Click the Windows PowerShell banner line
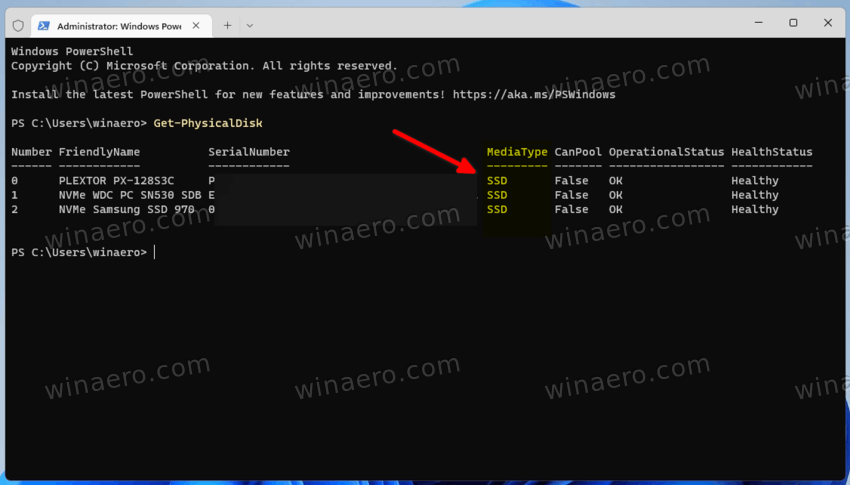 click(x=72, y=51)
